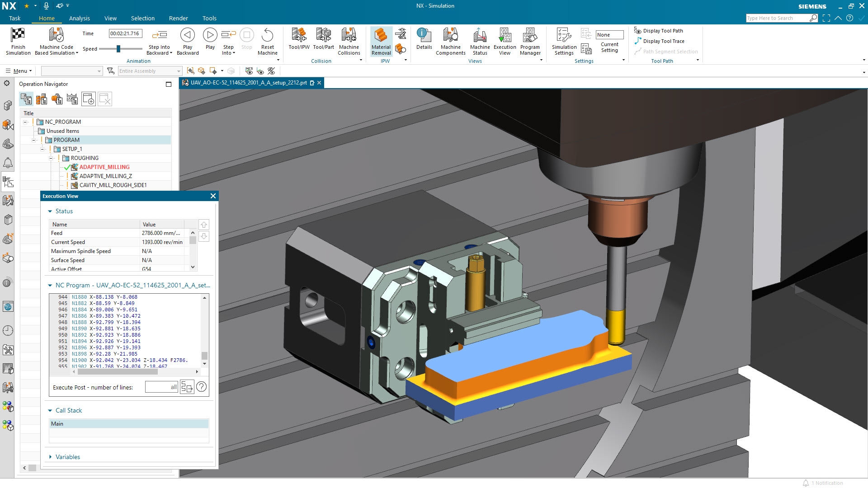The height and width of the screenshot is (488, 868).
Task: Click Execute Post number of lines field
Action: (161, 387)
